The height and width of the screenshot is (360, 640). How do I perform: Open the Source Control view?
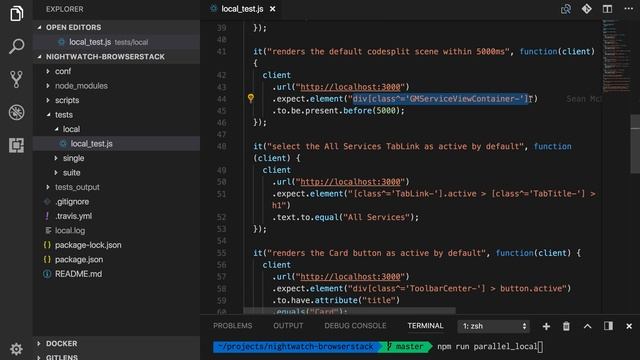tap(16, 79)
